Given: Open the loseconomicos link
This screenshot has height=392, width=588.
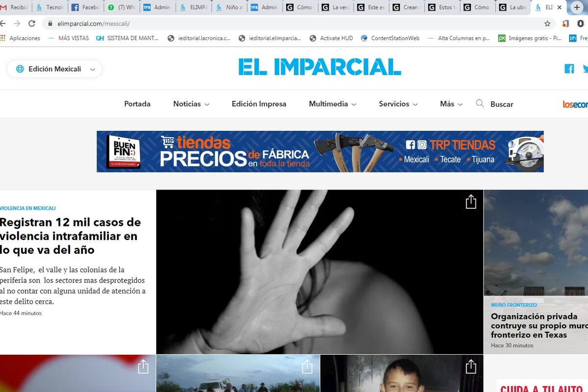Looking at the screenshot, I should click(575, 104).
